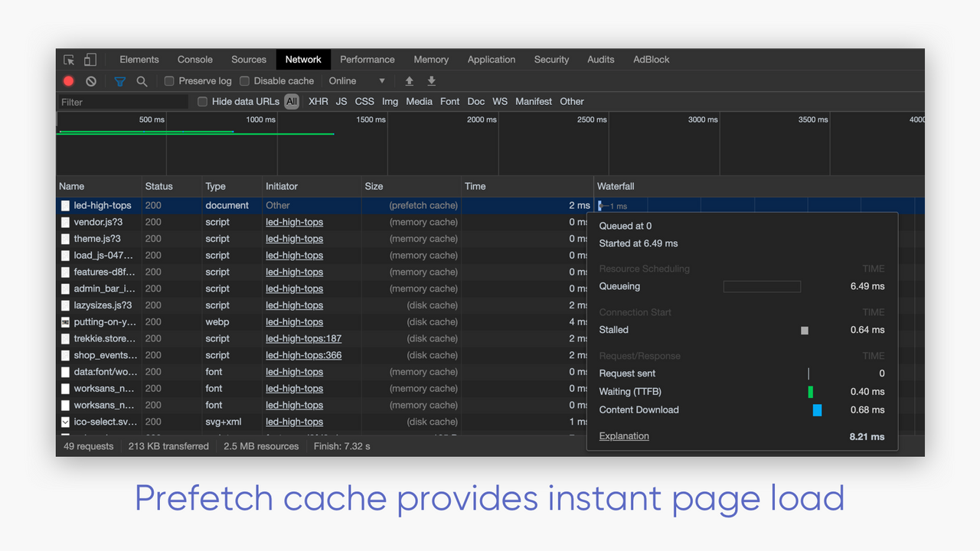The height and width of the screenshot is (551, 980).
Task: Filter requests by the JS type
Action: [x=341, y=101]
